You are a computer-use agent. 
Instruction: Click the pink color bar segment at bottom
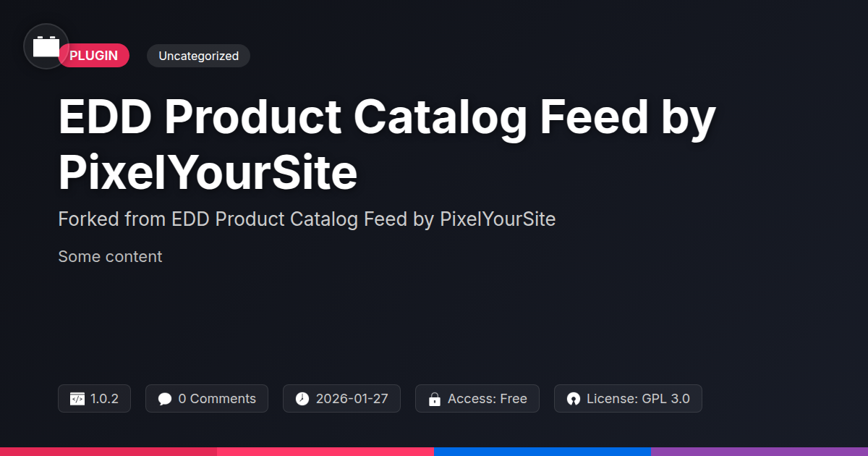point(325,451)
